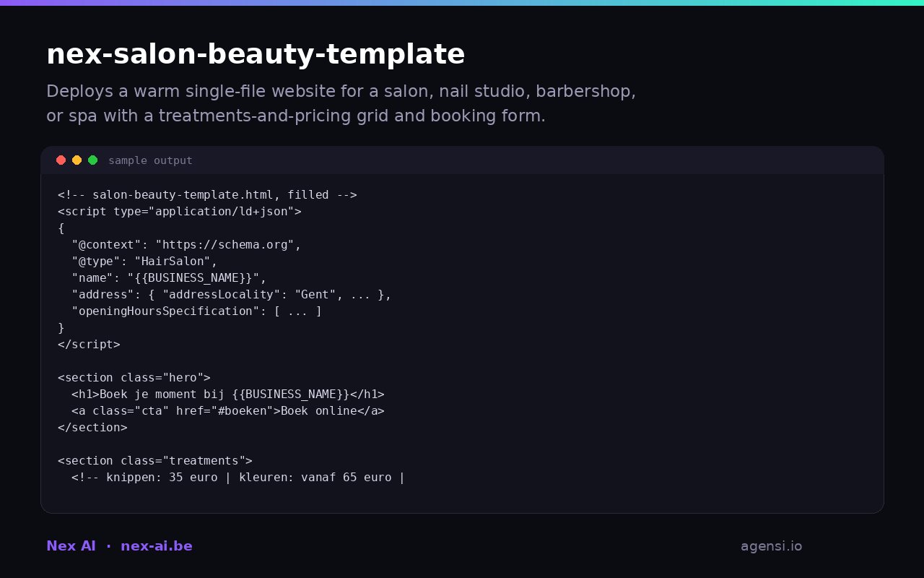This screenshot has height=578, width=924.
Task: Open the nex-ai.be link in footer
Action: (x=157, y=546)
